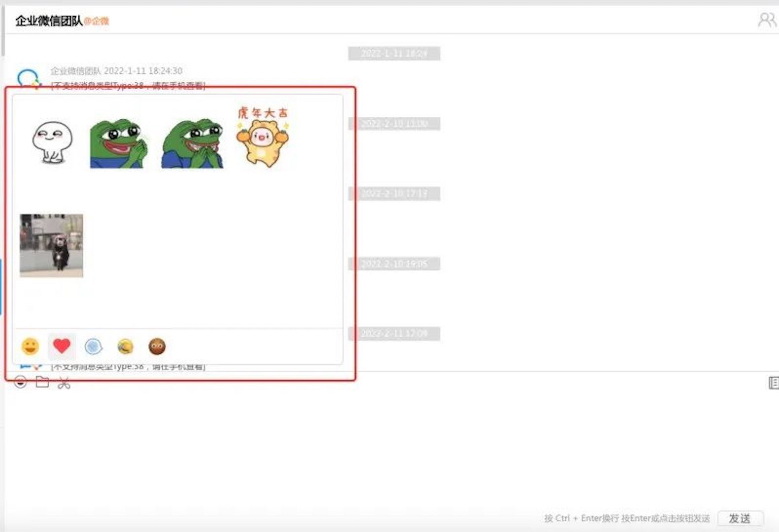Start a screenshot with the scissors icon

pyautogui.click(x=64, y=383)
